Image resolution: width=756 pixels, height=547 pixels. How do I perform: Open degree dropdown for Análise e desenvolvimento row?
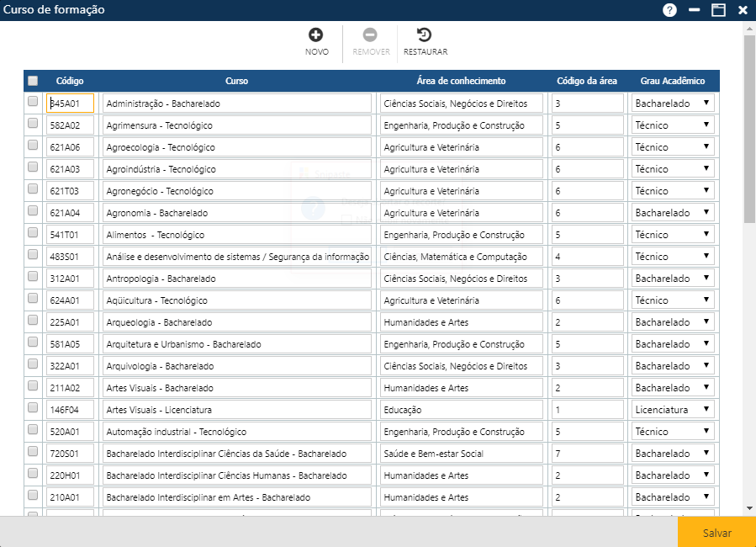pos(673,257)
